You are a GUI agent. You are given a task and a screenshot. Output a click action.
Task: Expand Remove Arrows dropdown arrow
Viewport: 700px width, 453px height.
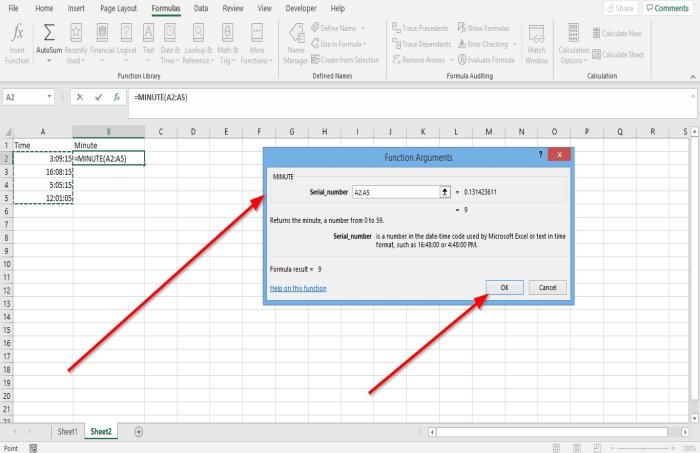point(451,59)
